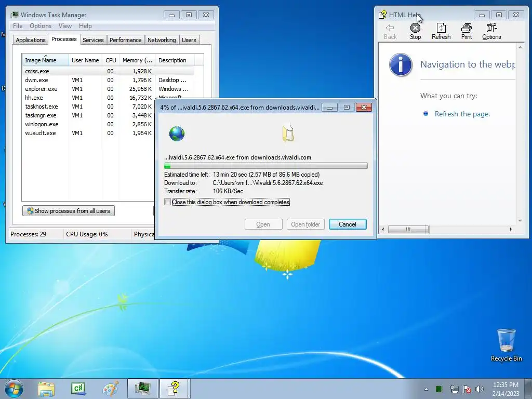Click 'Navigation to the webp' heading
The height and width of the screenshot is (399, 532).
pyautogui.click(x=468, y=64)
